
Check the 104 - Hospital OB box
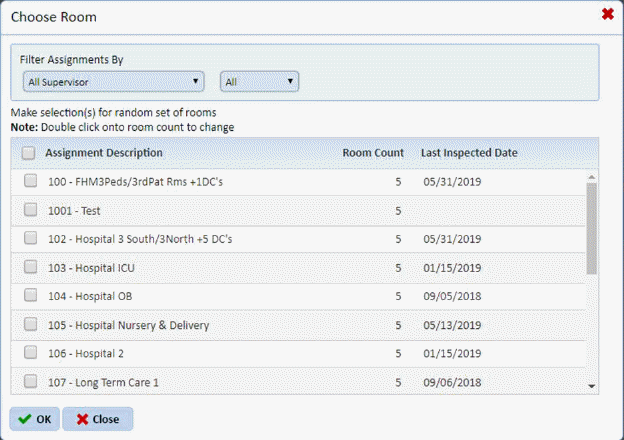click(x=31, y=296)
